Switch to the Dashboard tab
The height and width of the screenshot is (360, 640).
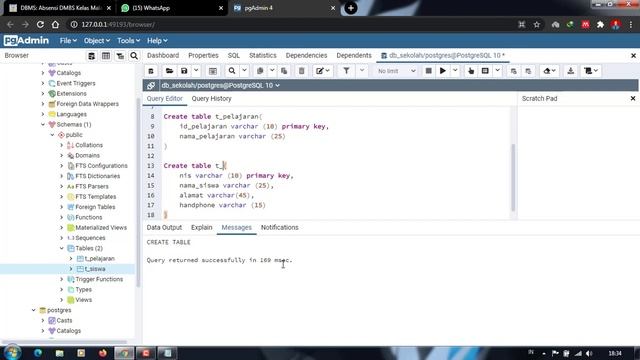pos(163,56)
